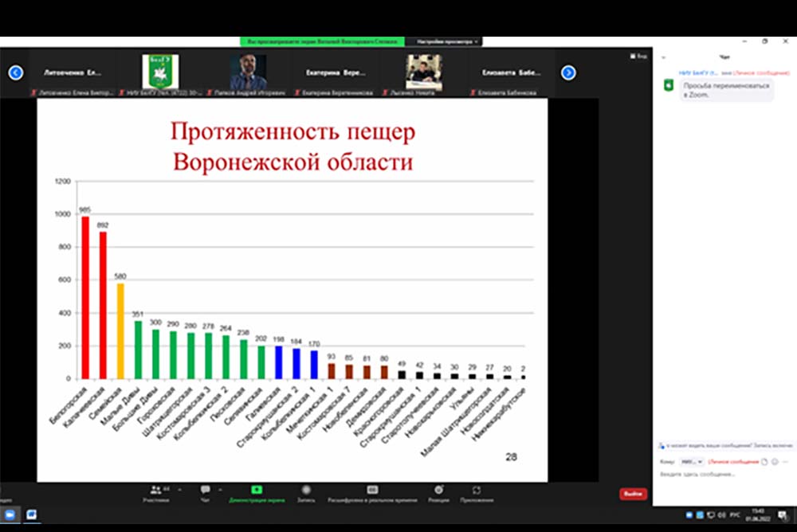
Task: Click the Record icon
Action: (x=306, y=490)
